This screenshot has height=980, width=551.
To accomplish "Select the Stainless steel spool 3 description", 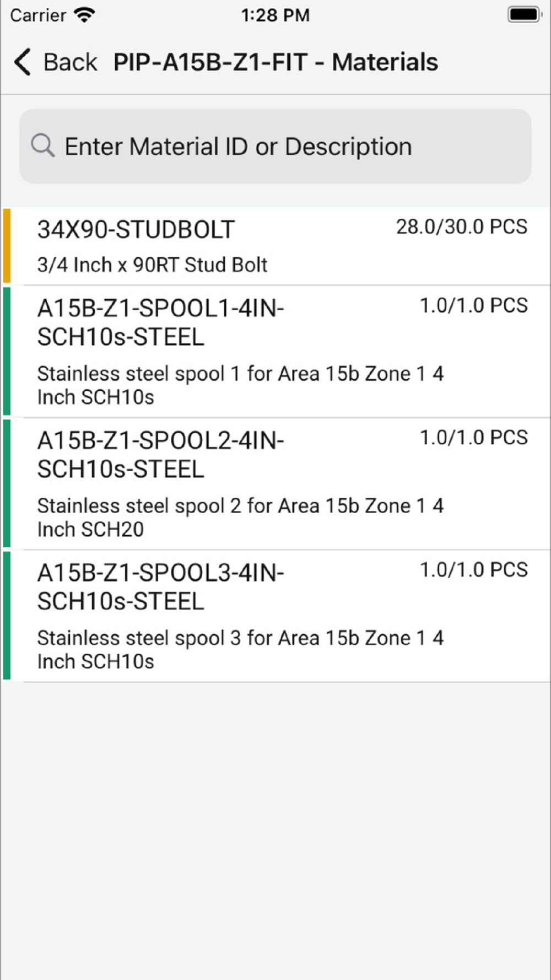I will click(x=240, y=650).
